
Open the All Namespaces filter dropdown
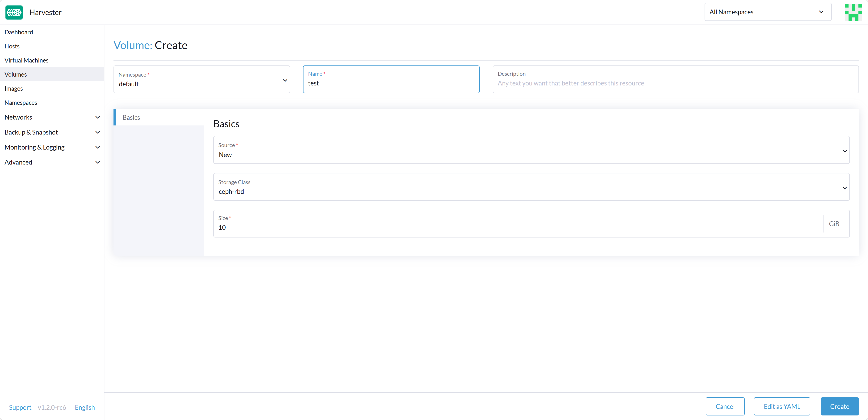(767, 12)
